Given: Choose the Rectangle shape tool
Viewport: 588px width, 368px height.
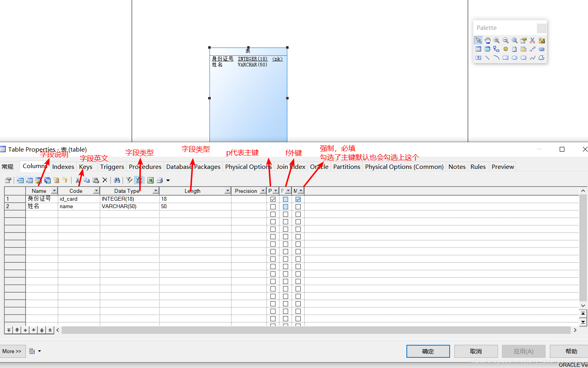Looking at the screenshot, I should [505, 58].
